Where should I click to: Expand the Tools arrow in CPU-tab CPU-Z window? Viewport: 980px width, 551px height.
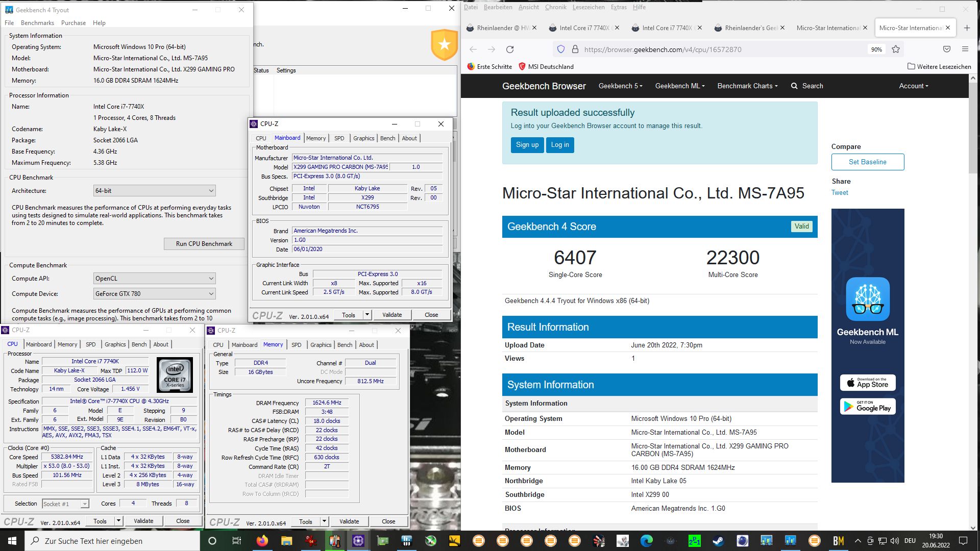118,521
